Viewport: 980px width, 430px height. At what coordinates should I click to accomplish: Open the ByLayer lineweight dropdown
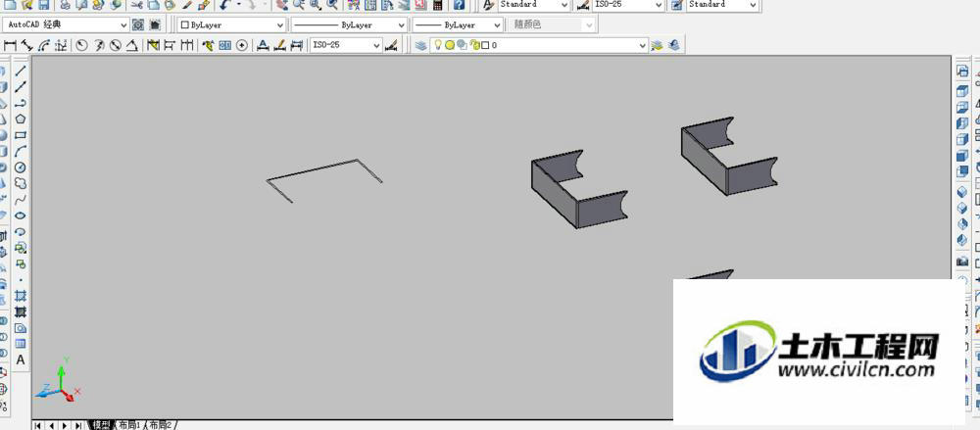click(458, 25)
